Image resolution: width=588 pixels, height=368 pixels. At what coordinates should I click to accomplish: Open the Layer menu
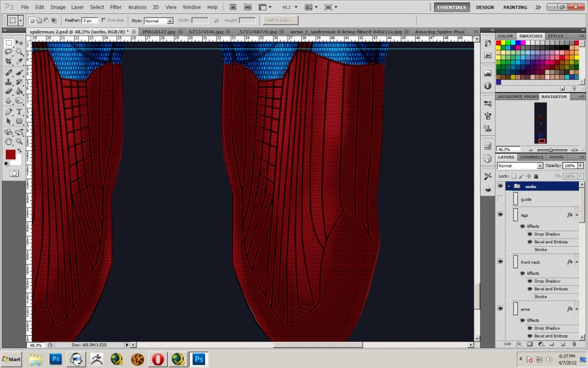click(78, 7)
